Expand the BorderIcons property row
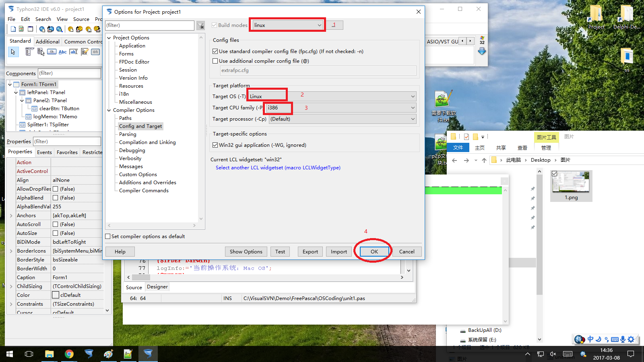 coord(11,251)
